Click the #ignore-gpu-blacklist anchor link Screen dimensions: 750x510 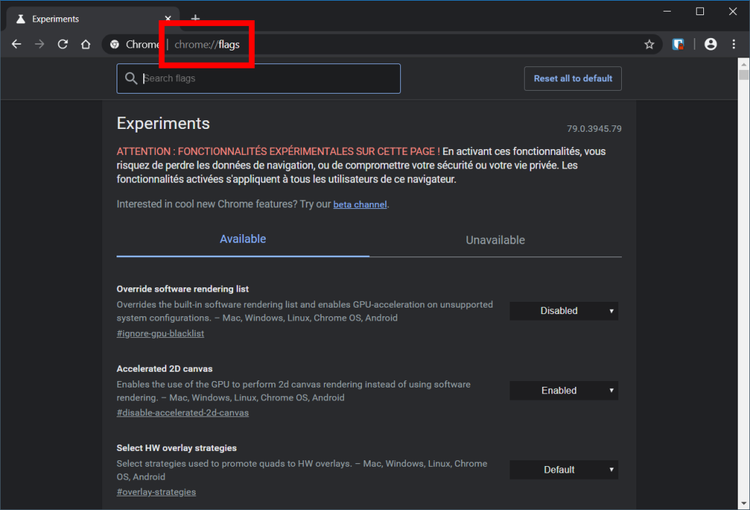[160, 333]
